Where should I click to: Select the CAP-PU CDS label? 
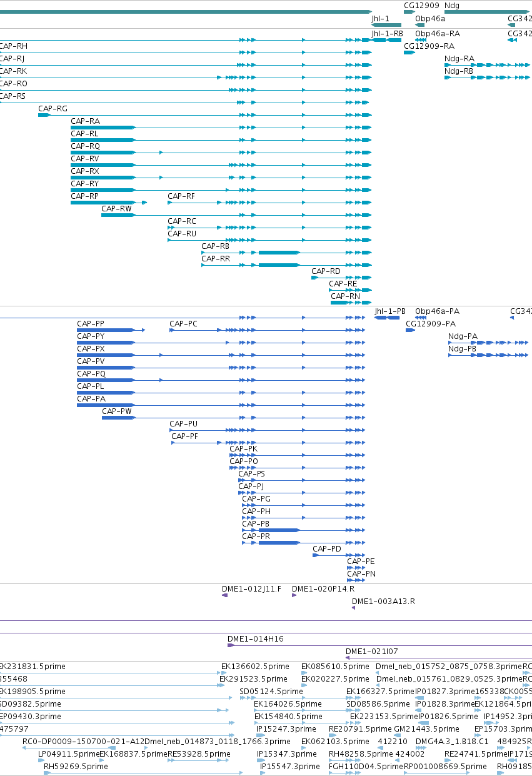(x=184, y=424)
